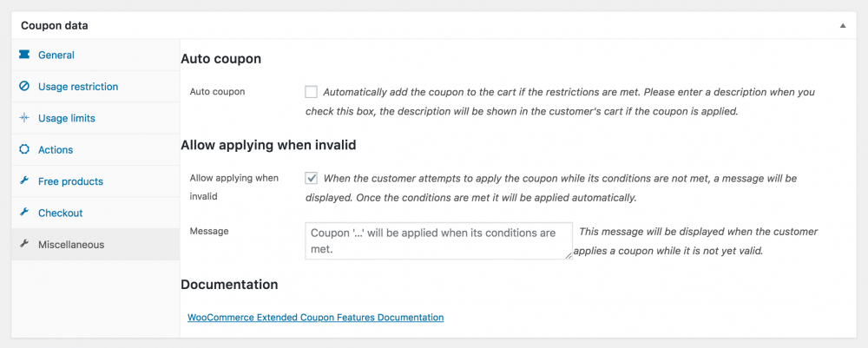Click the Miscellaneous wrench icon
868x348 pixels.
[x=24, y=245]
